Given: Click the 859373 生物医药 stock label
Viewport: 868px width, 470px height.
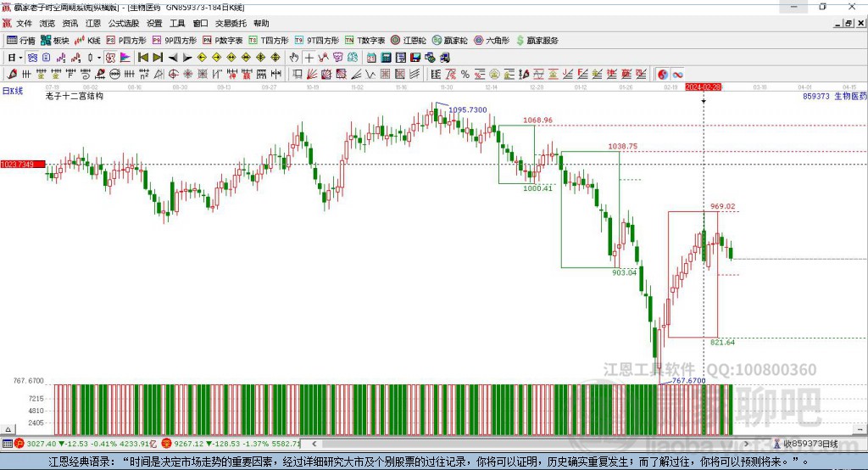Looking at the screenshot, I should [835, 96].
